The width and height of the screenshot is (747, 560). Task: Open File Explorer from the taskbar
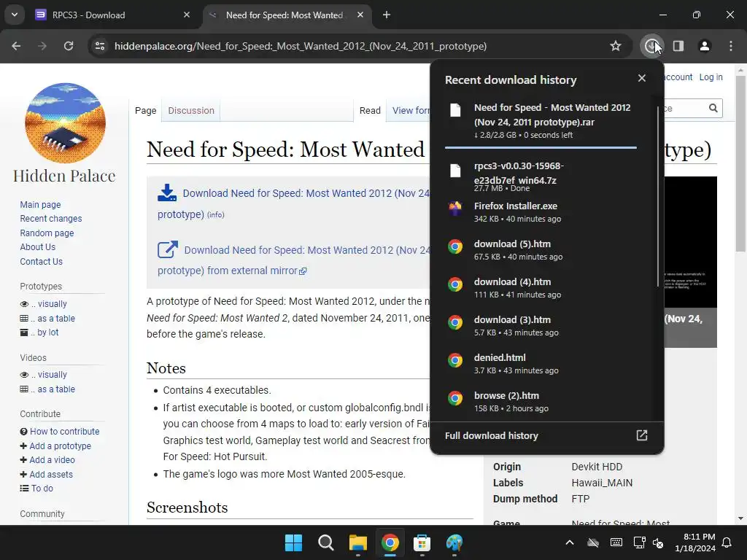357,542
